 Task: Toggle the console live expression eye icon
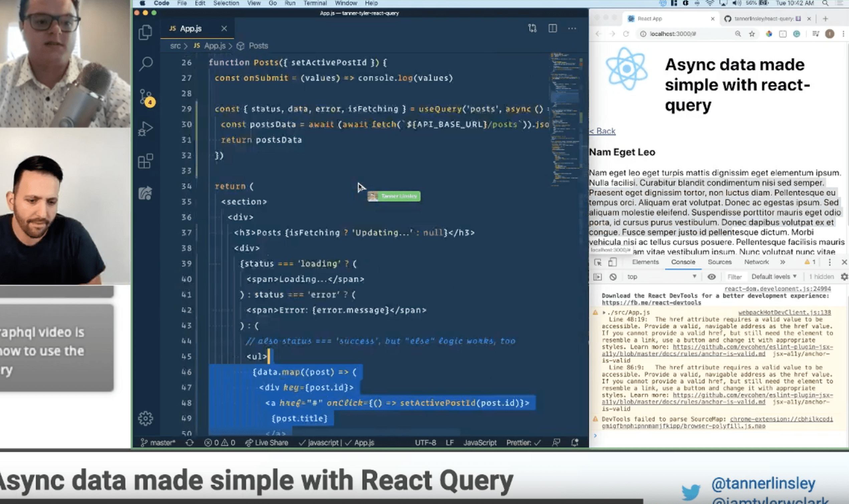click(711, 277)
